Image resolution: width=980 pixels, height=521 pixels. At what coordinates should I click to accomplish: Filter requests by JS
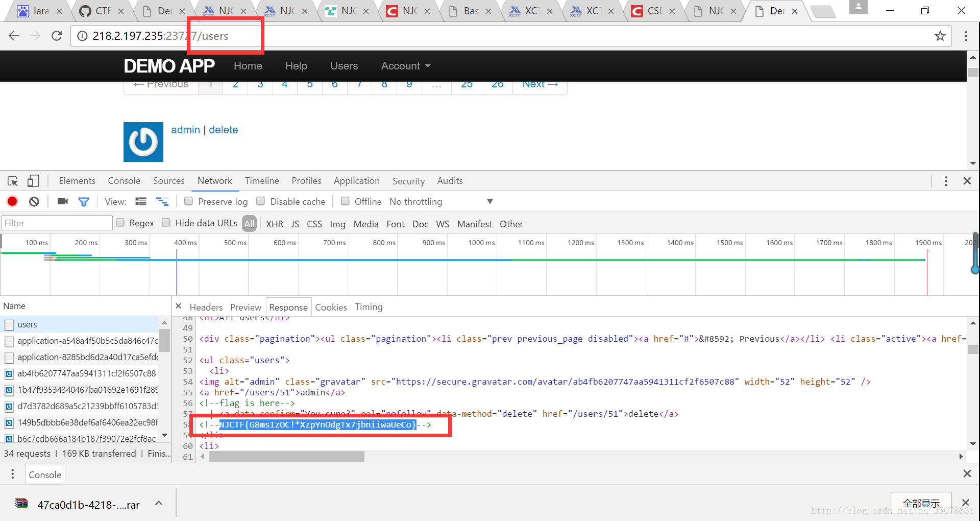[295, 224]
